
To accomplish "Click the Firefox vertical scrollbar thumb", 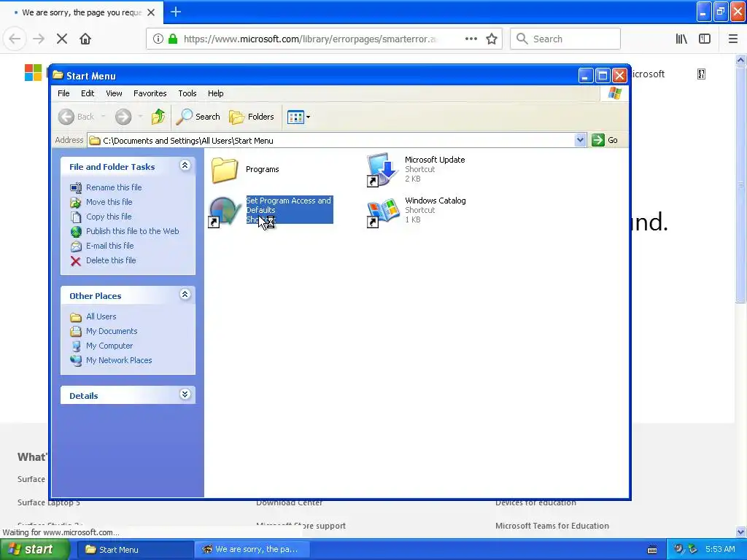I will tap(740, 184).
